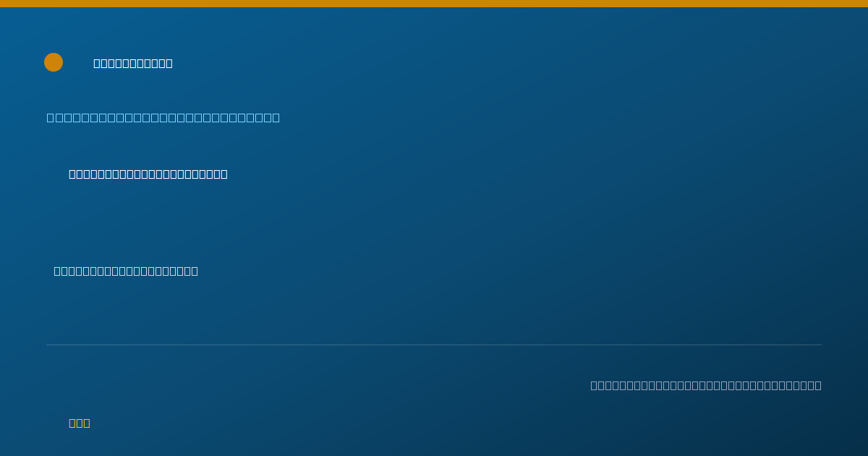Viewport: 868px width, 456px height.
Task: Click the white text line above the divider
Action: [126, 271]
